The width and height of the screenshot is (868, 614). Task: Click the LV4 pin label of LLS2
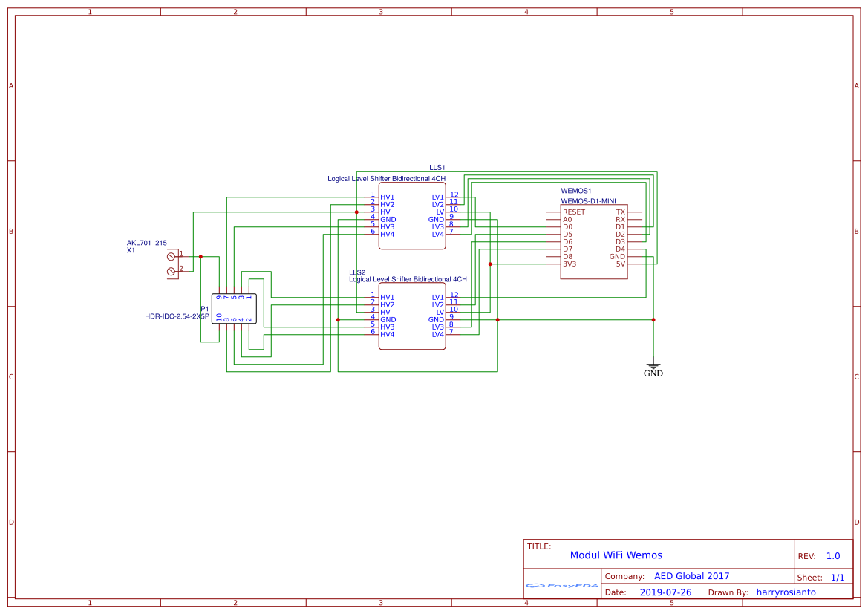click(438, 335)
